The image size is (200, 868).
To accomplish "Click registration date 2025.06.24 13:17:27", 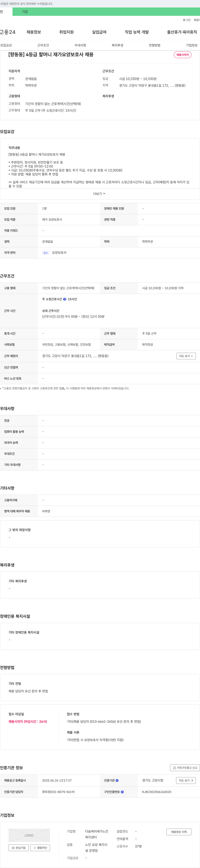I will pyautogui.click(x=57, y=780).
